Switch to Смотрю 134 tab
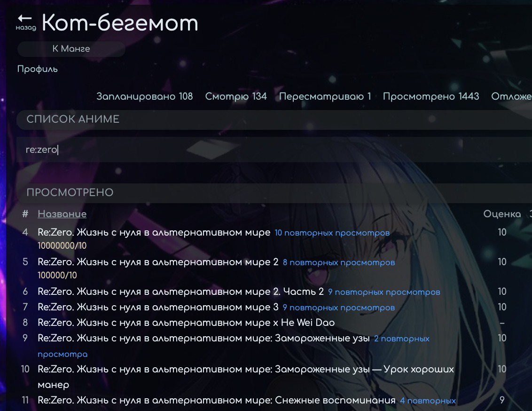 [236, 96]
